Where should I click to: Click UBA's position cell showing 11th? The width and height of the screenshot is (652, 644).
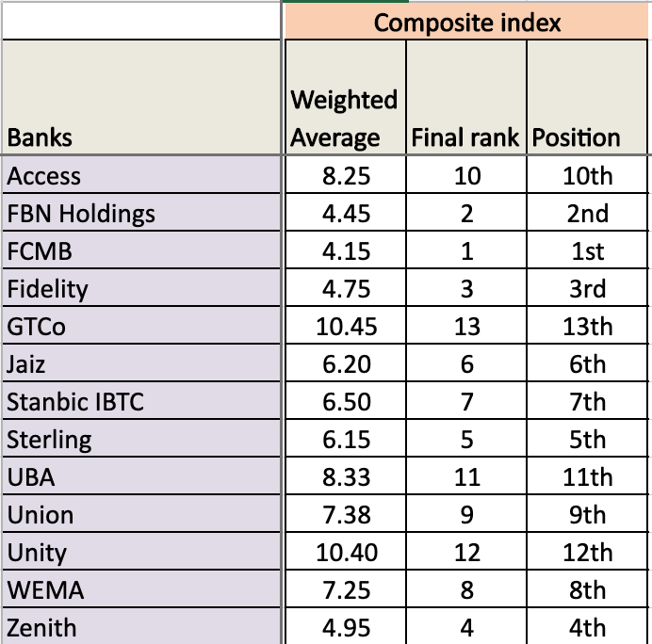point(587,477)
